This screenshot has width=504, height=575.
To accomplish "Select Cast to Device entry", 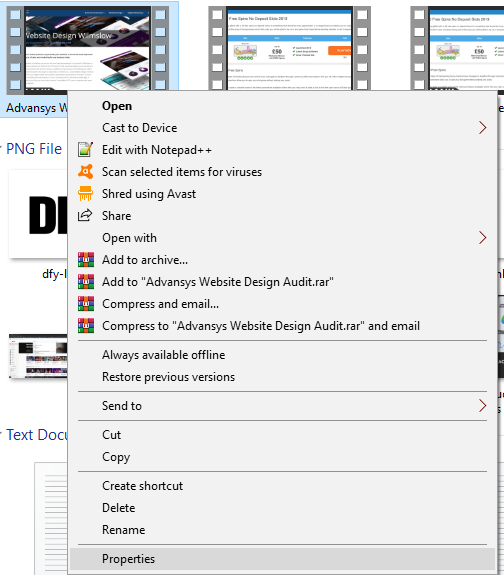I will (282, 128).
